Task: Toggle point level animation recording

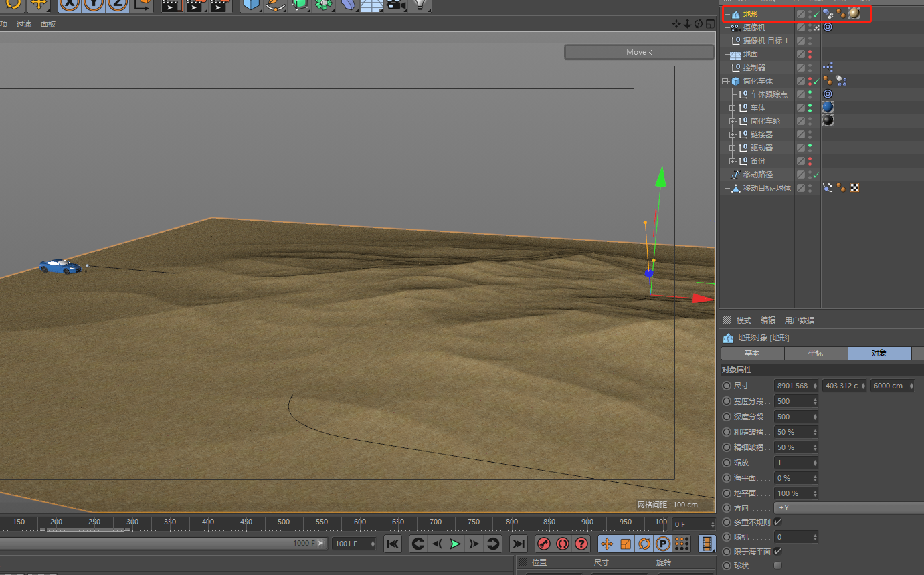Action: click(682, 544)
